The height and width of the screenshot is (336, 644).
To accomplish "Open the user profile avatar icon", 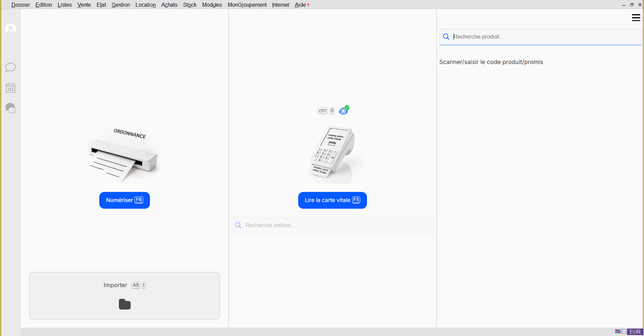I will point(11,29).
